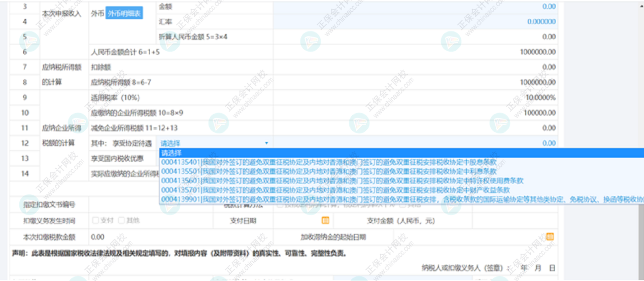Click the 汇率 field showing 0.000000

(416, 22)
